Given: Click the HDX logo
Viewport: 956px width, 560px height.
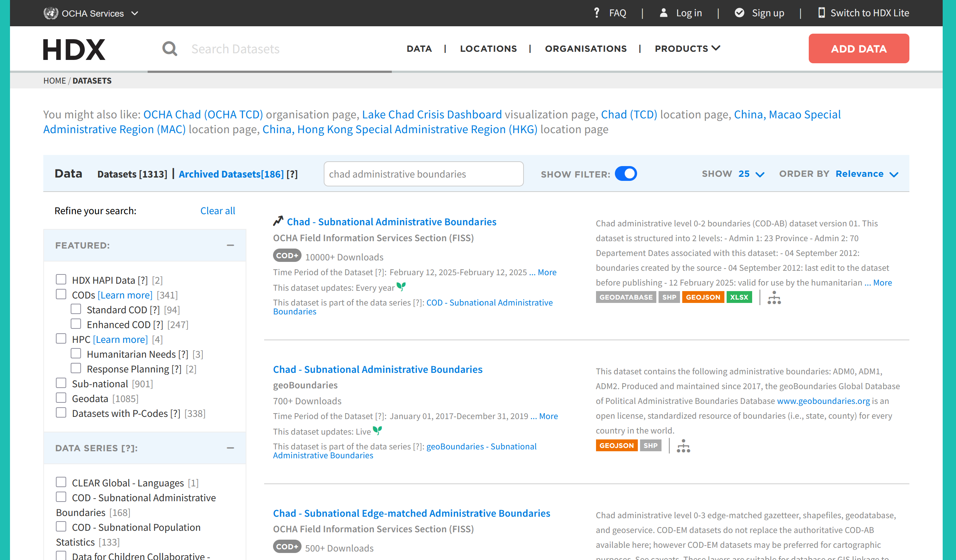Looking at the screenshot, I should pos(74,49).
